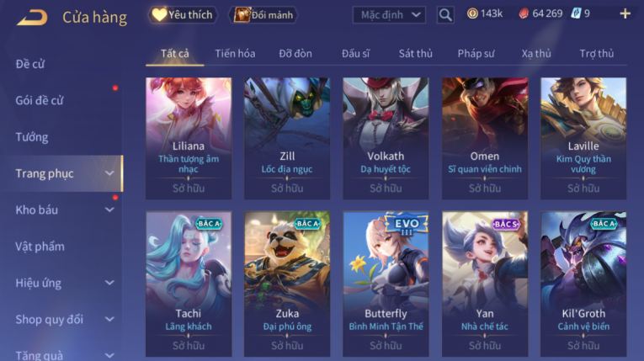
Task: Expand the Kho báu sidebar chevron
Action: (x=109, y=210)
